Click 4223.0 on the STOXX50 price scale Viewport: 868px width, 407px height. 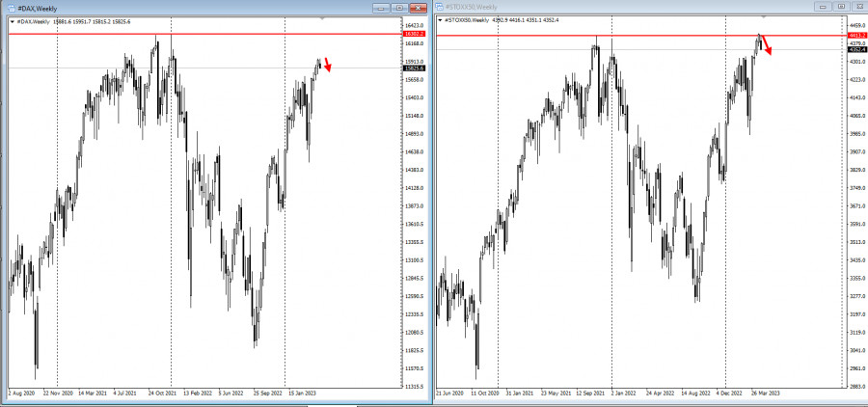[x=856, y=79]
